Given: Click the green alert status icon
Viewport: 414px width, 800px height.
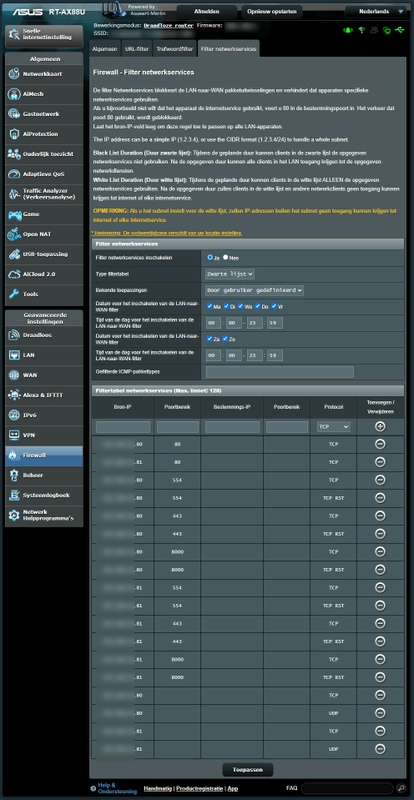Looking at the screenshot, I should pyautogui.click(x=348, y=30).
